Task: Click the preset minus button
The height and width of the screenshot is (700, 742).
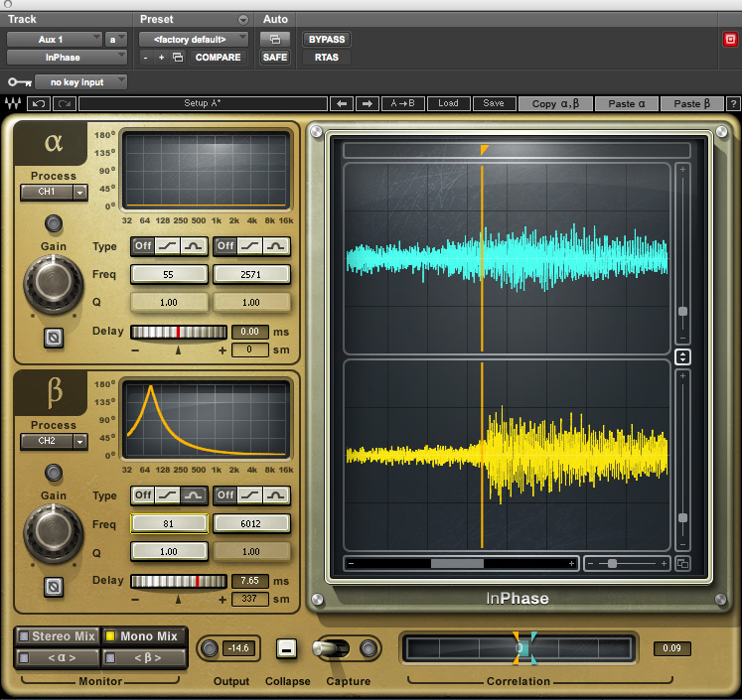Action: pos(146,58)
